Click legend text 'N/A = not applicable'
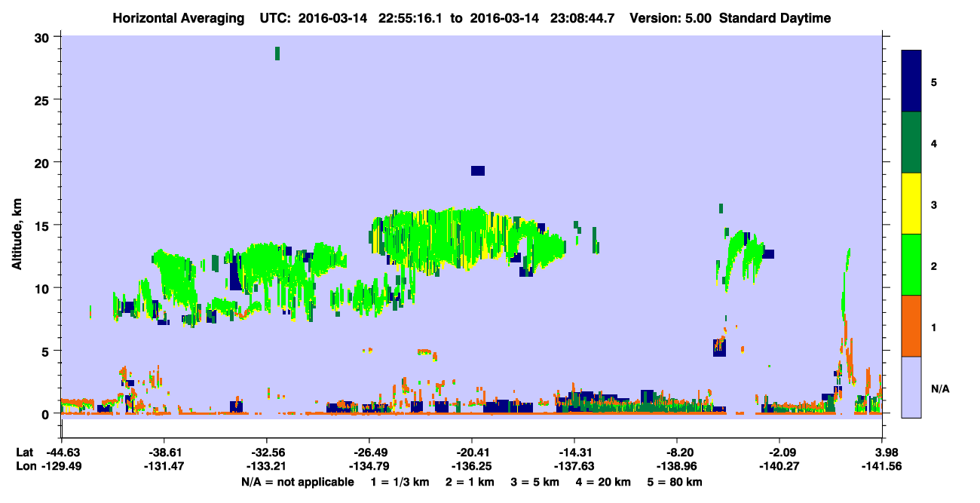This screenshot has width=980, height=503. pos(297,482)
